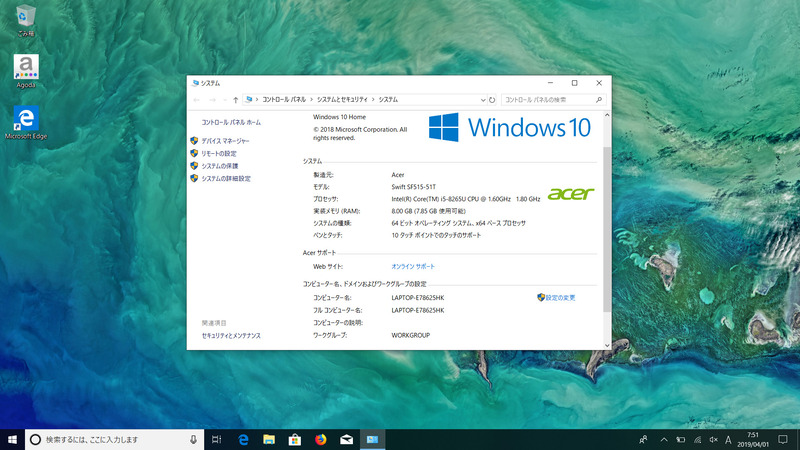Screen dimensions: 800x450
Task: Open Microsoft Store from the taskbar
Action: [294, 439]
